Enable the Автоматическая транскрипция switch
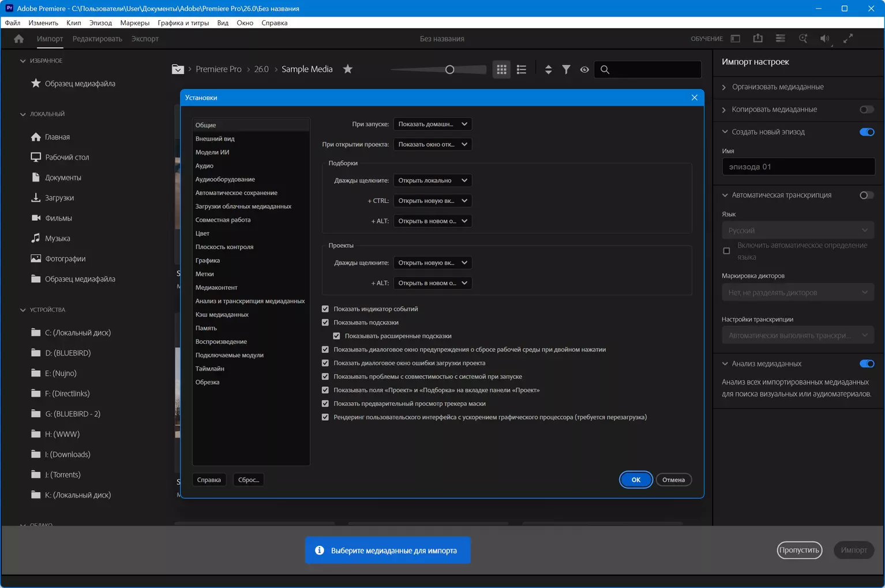885x588 pixels. 867,195
